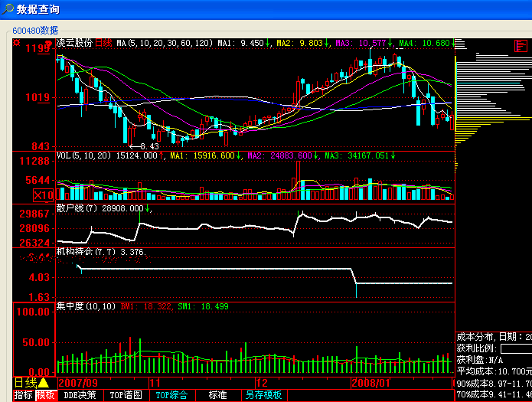Screen dimensions: 532x402
Task: Click the green down arrow after MA1 9.450
Action: coord(268,44)
